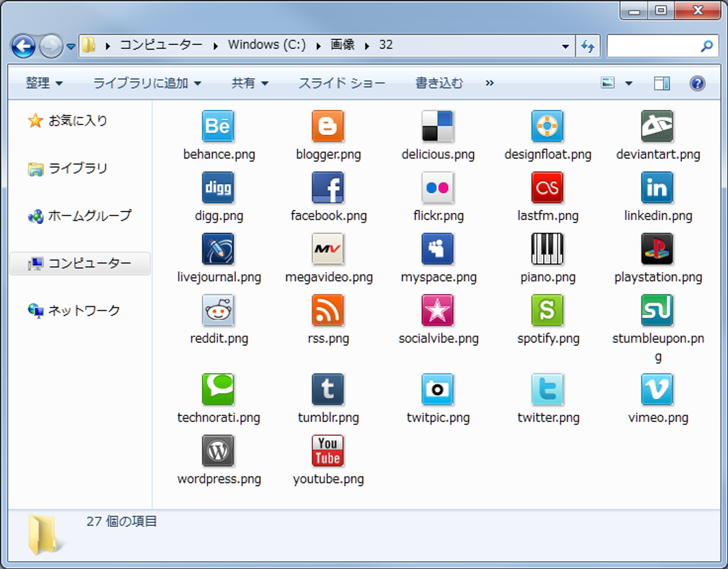Select the tumblr.png file icon
This screenshot has width=728, height=569.
pyautogui.click(x=328, y=389)
